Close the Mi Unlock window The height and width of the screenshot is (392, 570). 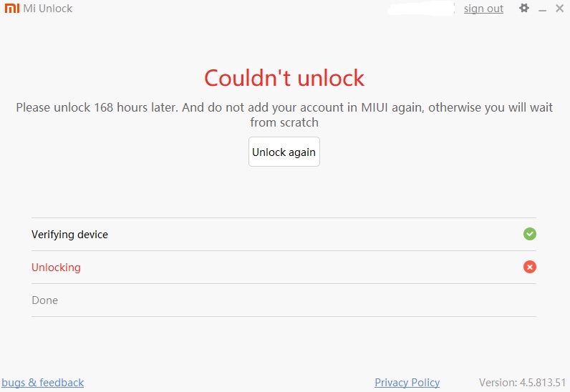tap(559, 9)
